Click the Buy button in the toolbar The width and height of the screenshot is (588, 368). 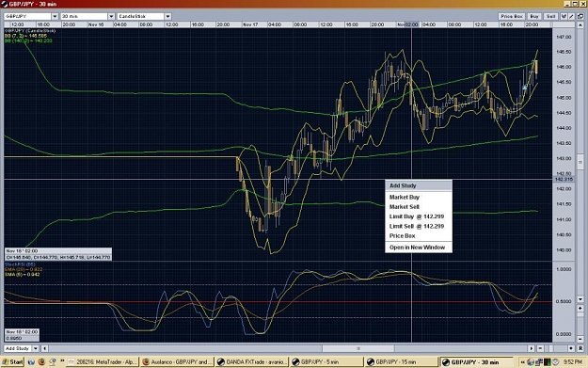[534, 16]
